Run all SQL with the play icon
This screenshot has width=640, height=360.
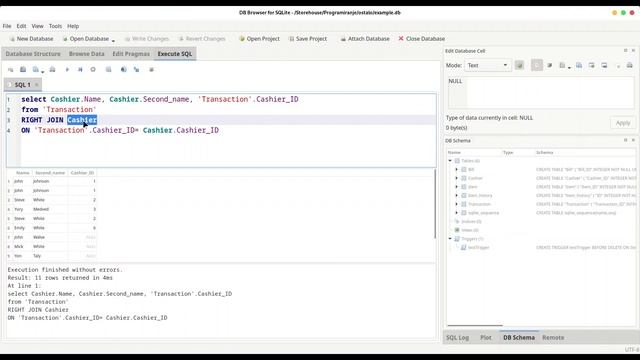click(67, 70)
